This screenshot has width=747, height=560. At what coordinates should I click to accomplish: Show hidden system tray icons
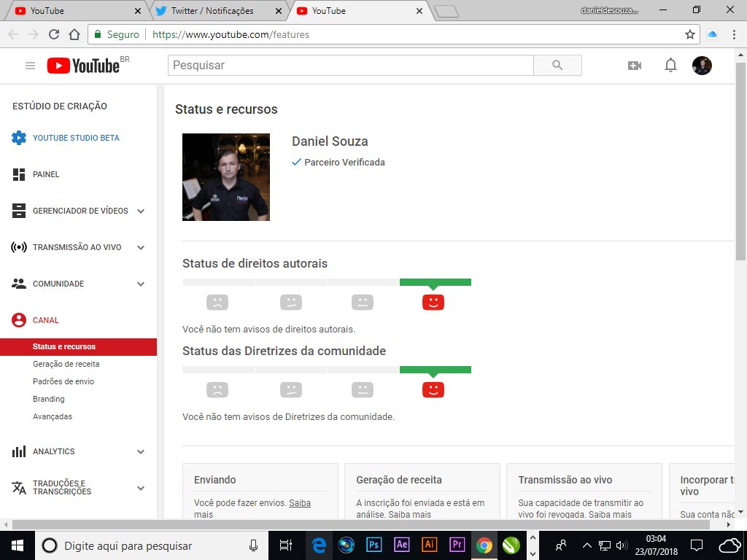click(587, 545)
